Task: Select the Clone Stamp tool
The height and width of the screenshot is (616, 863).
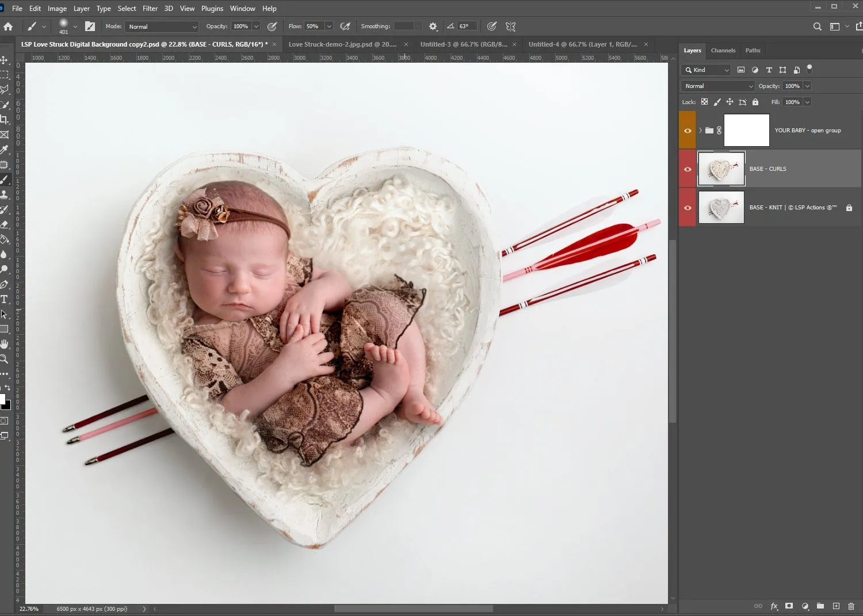Action: pos(4,194)
